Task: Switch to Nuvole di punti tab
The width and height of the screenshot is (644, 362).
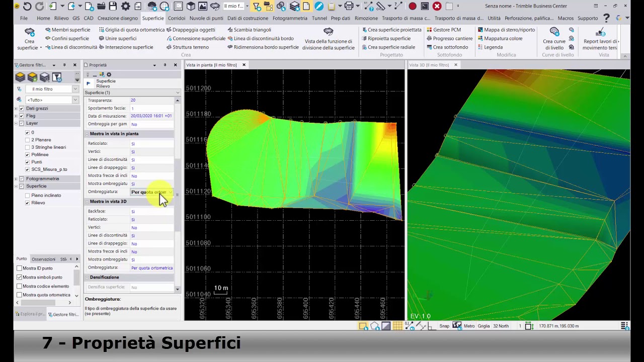Action: coord(206,18)
